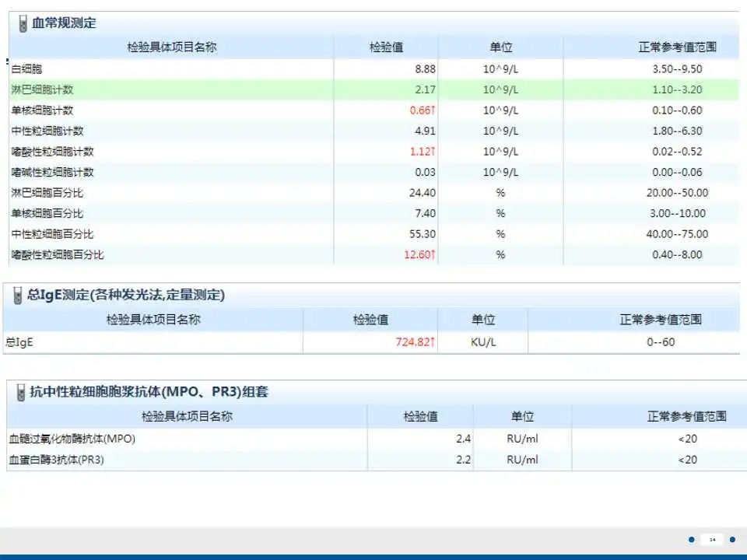
Task: Click the elevated IgE value 724.82↑
Action: 415,342
